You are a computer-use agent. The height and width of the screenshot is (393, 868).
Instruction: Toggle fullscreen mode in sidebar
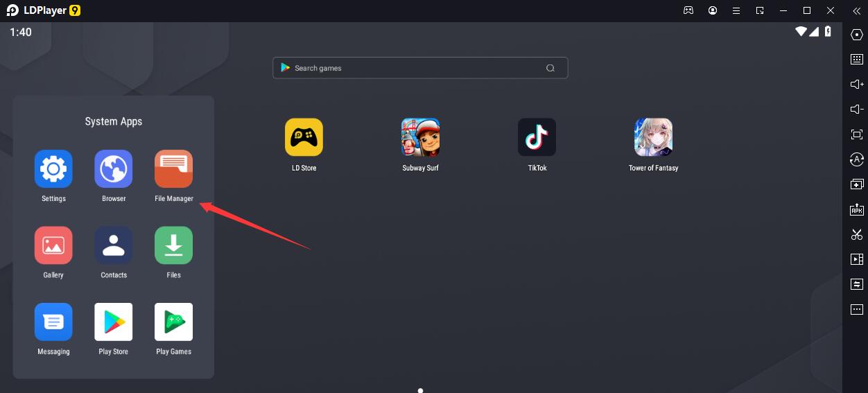[857, 134]
